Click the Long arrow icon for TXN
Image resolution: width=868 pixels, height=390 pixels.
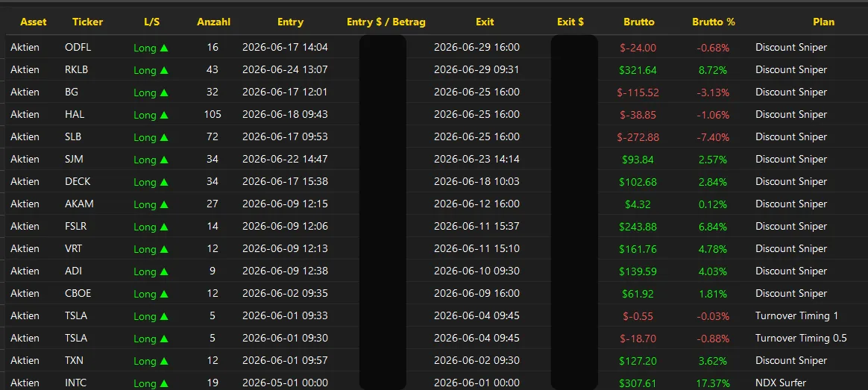click(x=164, y=361)
